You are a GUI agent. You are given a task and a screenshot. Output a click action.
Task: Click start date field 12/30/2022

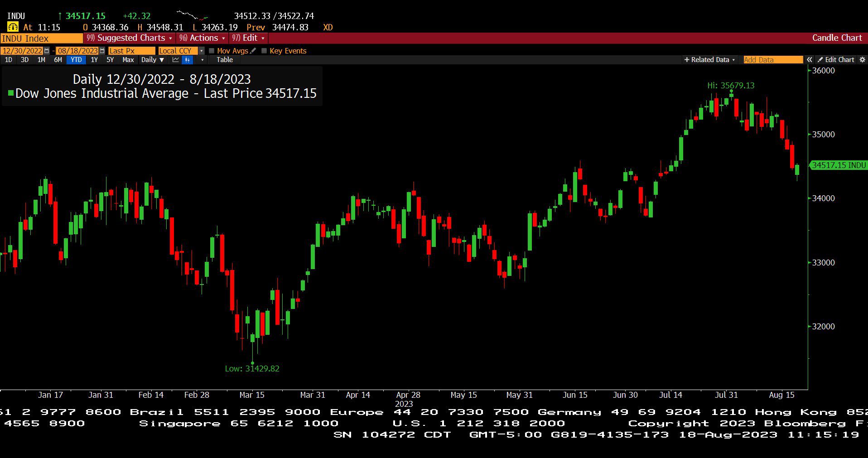click(22, 51)
